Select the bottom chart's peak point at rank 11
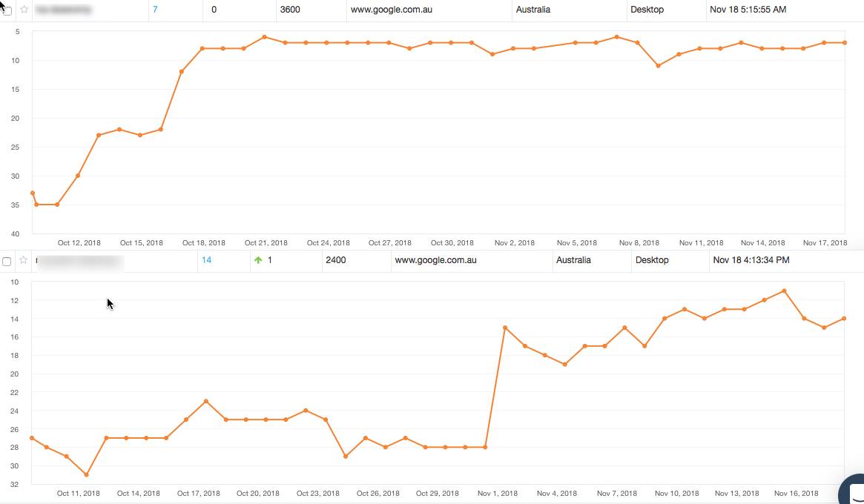864x504 pixels. click(784, 291)
